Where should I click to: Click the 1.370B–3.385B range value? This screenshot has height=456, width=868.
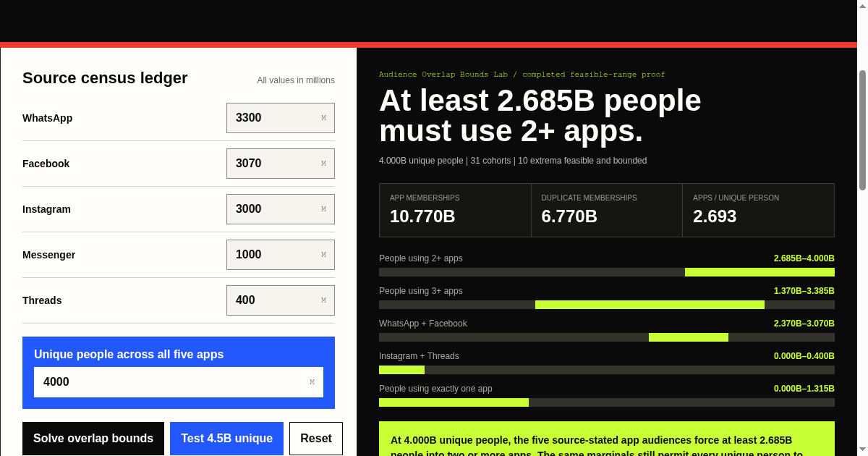point(804,291)
